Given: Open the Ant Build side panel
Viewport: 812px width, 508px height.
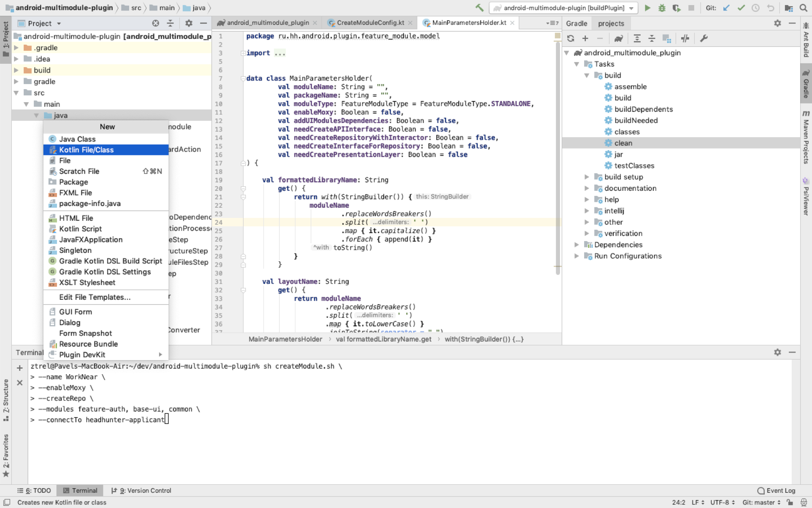Looking at the screenshot, I should (806, 39).
